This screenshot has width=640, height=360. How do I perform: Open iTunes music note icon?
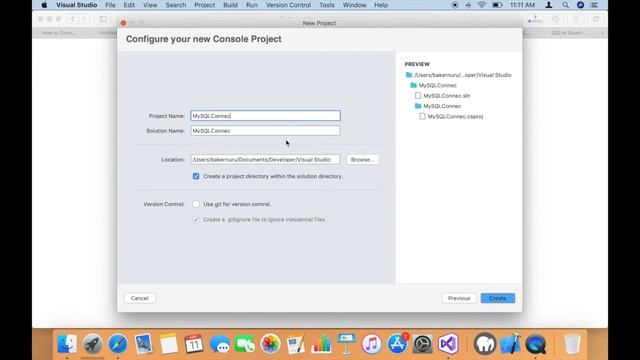[371, 344]
